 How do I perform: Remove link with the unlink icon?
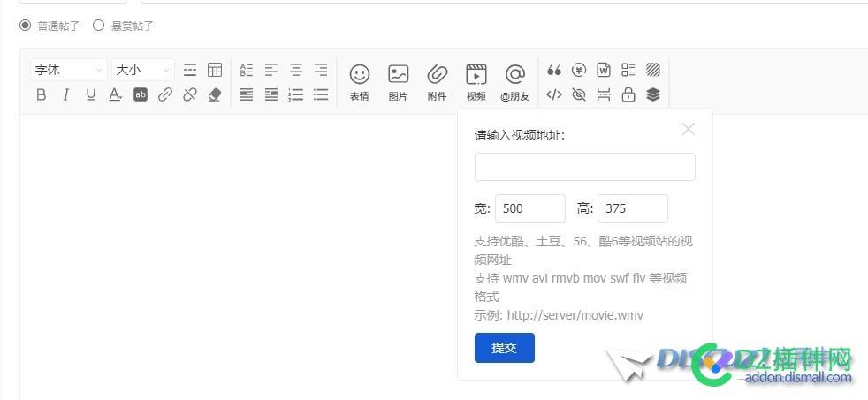coord(190,94)
